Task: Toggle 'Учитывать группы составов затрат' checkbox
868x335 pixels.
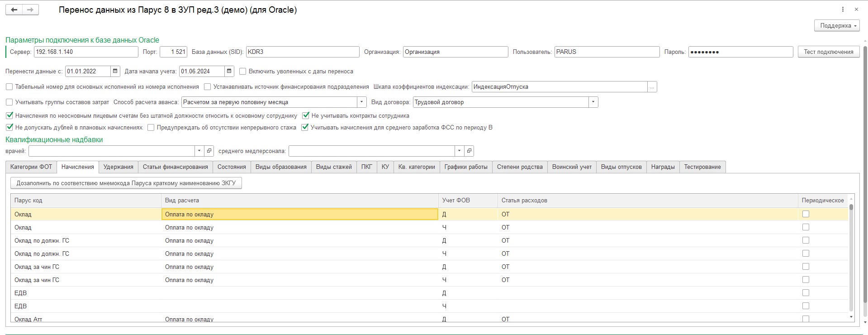Action: click(9, 102)
